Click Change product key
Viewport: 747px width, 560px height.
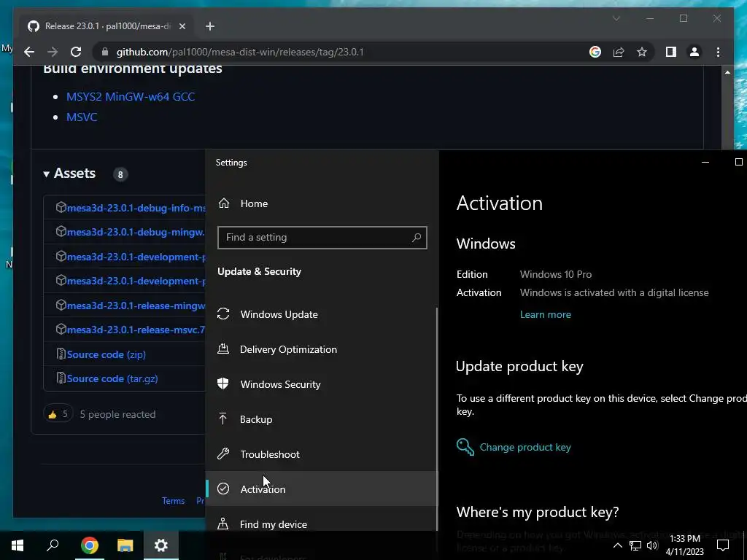(x=525, y=447)
